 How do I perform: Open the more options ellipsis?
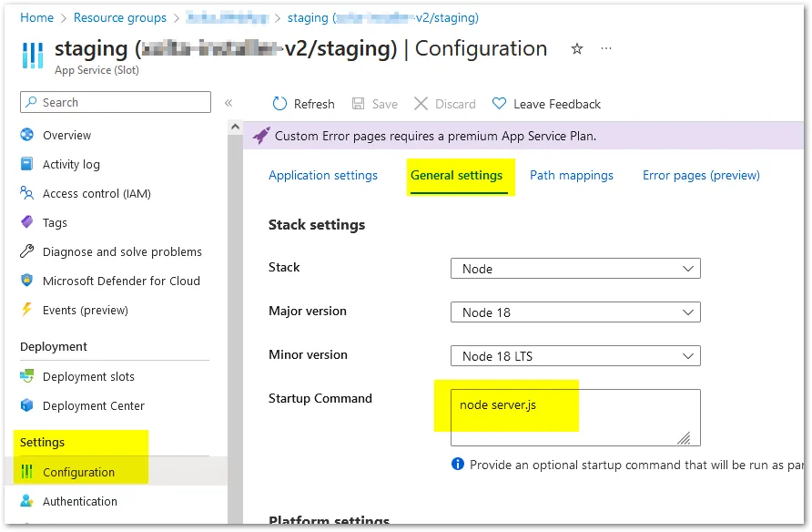click(606, 48)
